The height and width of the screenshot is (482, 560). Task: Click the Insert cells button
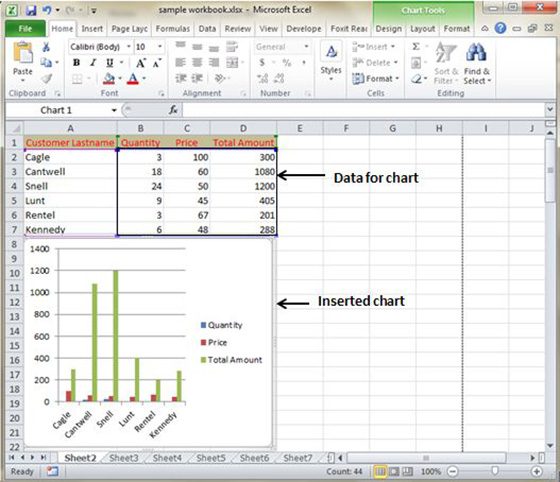tap(374, 47)
